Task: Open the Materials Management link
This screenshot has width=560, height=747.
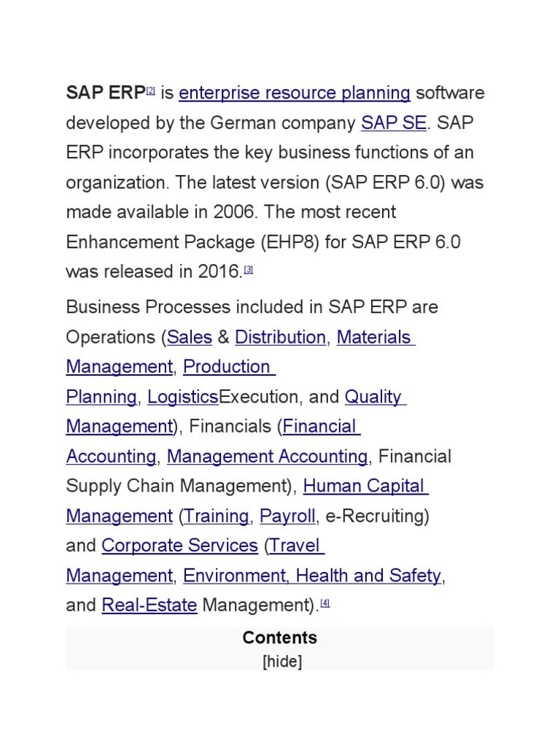Action: [375, 337]
